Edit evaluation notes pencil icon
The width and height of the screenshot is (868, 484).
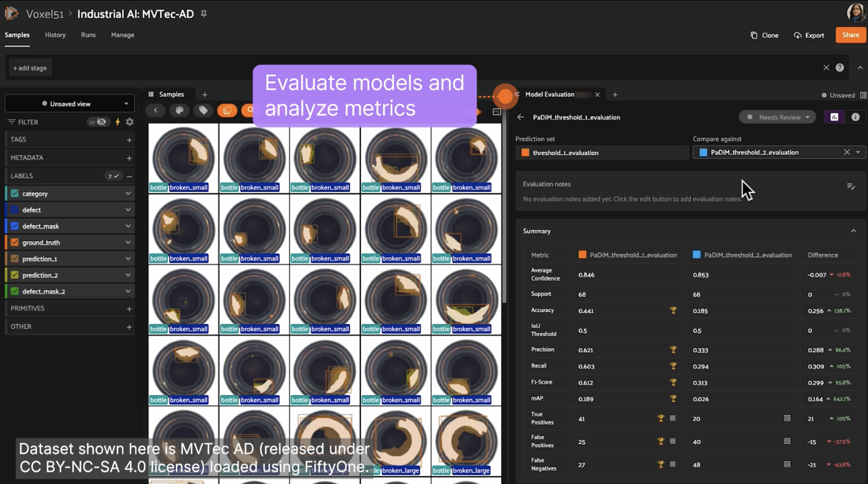(850, 186)
